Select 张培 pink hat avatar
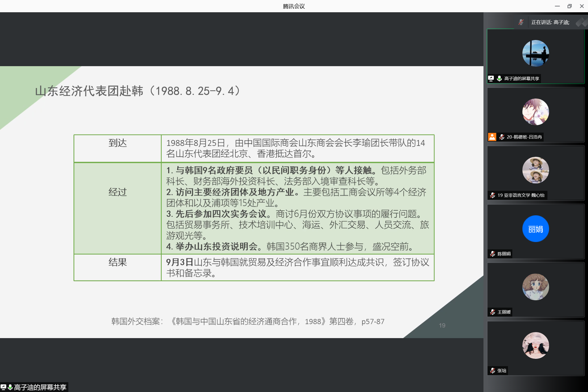Screen dimensions: 588x392 535,345
